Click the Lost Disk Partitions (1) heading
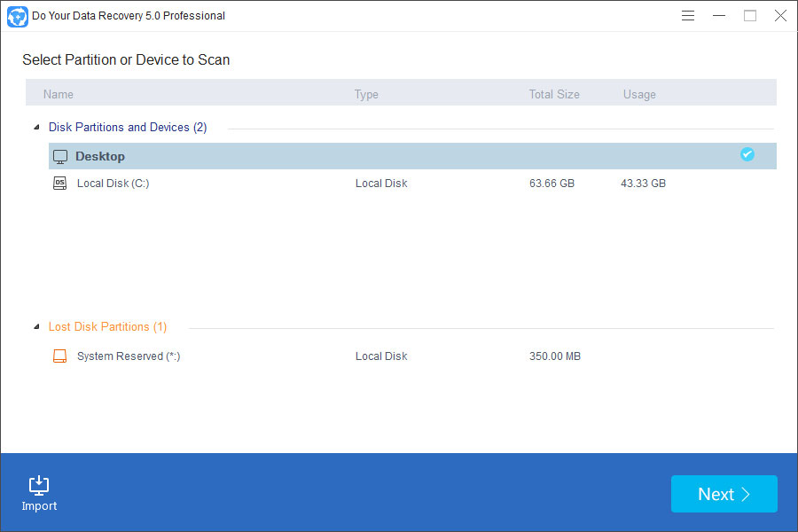Image resolution: width=798 pixels, height=532 pixels. pos(108,327)
